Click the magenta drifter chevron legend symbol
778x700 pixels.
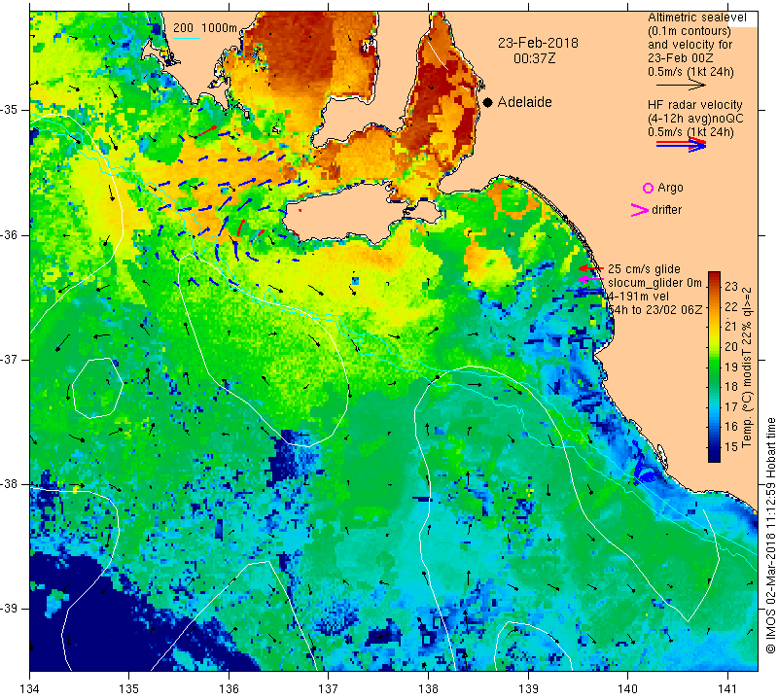[639, 210]
